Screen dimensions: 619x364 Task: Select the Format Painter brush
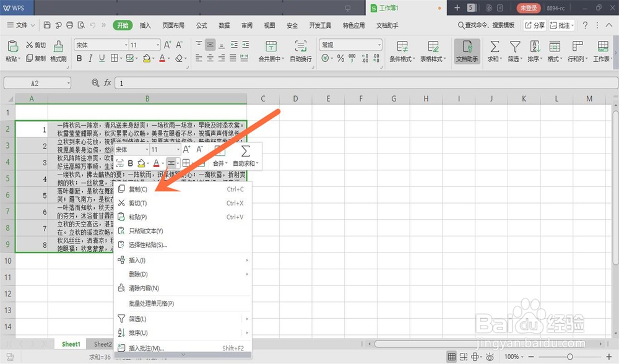point(58,51)
